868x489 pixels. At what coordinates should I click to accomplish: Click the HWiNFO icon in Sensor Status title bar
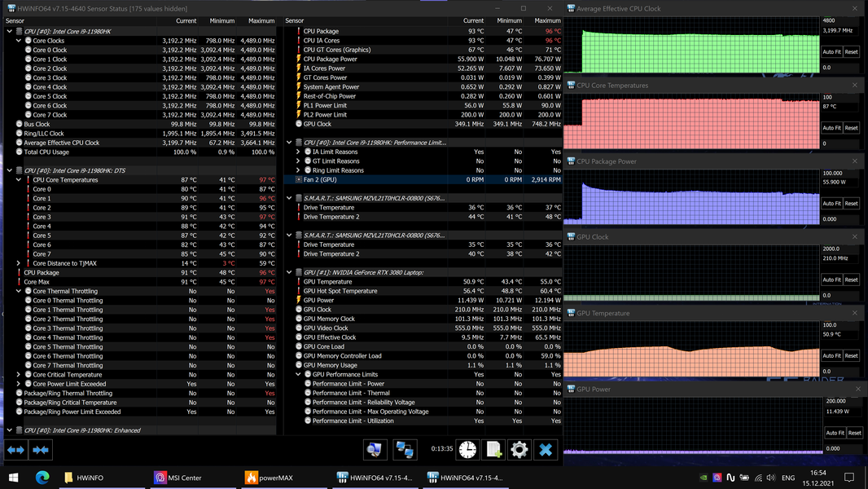[x=11, y=8]
